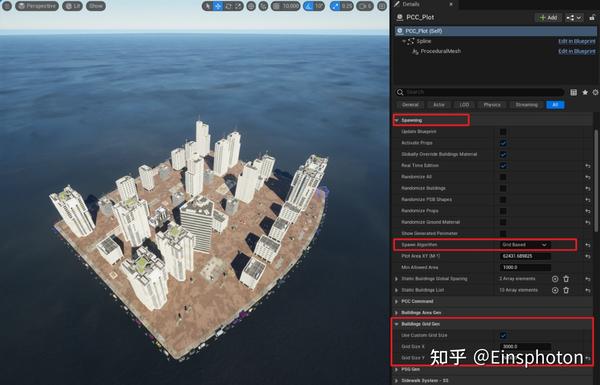Open the Lit view mode dropdown
Viewport: 600px width, 385px height.
point(72,6)
